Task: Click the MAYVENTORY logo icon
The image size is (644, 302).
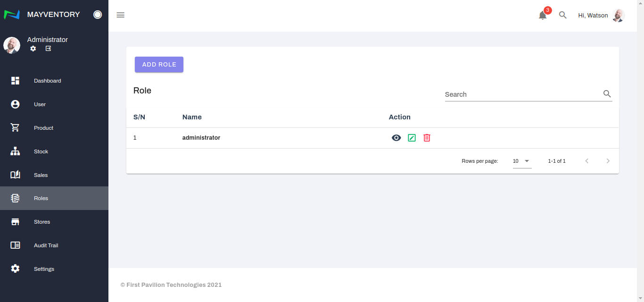Action: 12,15
